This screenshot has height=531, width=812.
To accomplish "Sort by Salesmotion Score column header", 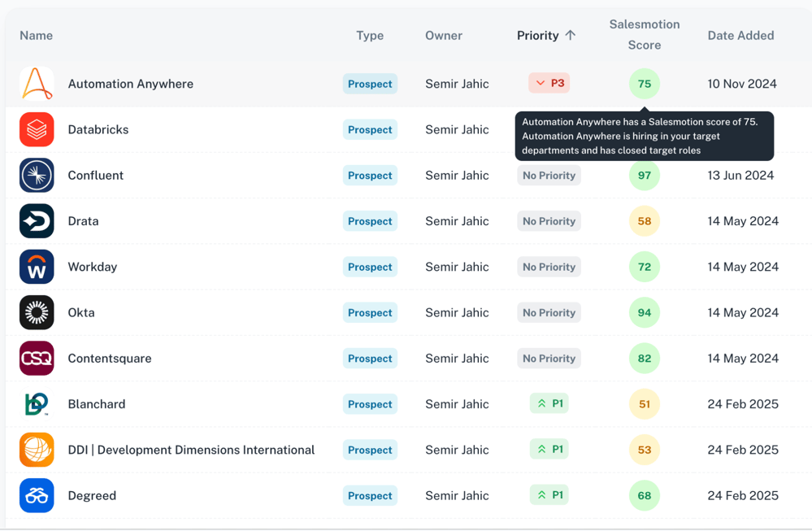I will coord(645,35).
